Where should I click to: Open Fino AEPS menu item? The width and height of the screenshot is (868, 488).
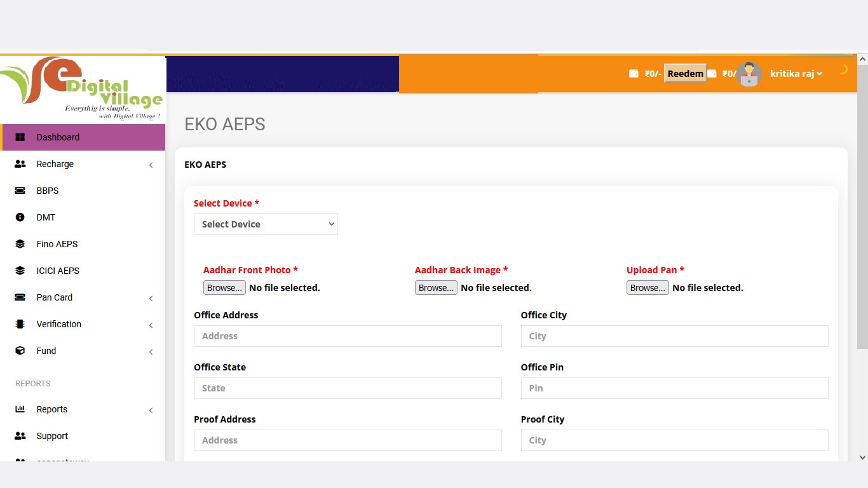pyautogui.click(x=83, y=244)
